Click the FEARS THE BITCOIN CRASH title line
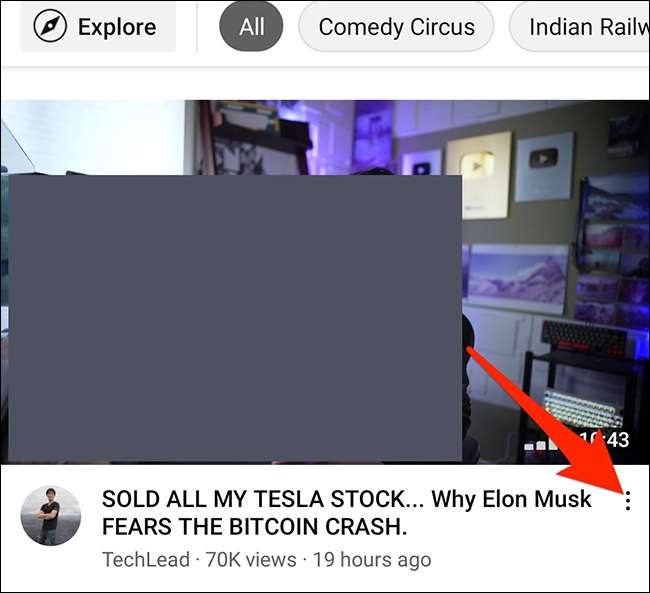Screen dimensions: 650x593 point(255,527)
